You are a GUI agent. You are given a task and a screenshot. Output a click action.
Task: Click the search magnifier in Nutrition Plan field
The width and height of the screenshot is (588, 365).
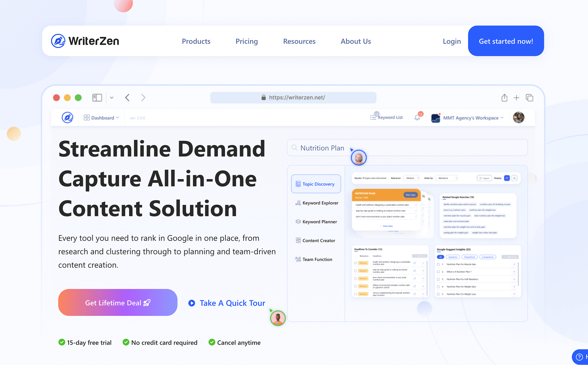point(294,148)
